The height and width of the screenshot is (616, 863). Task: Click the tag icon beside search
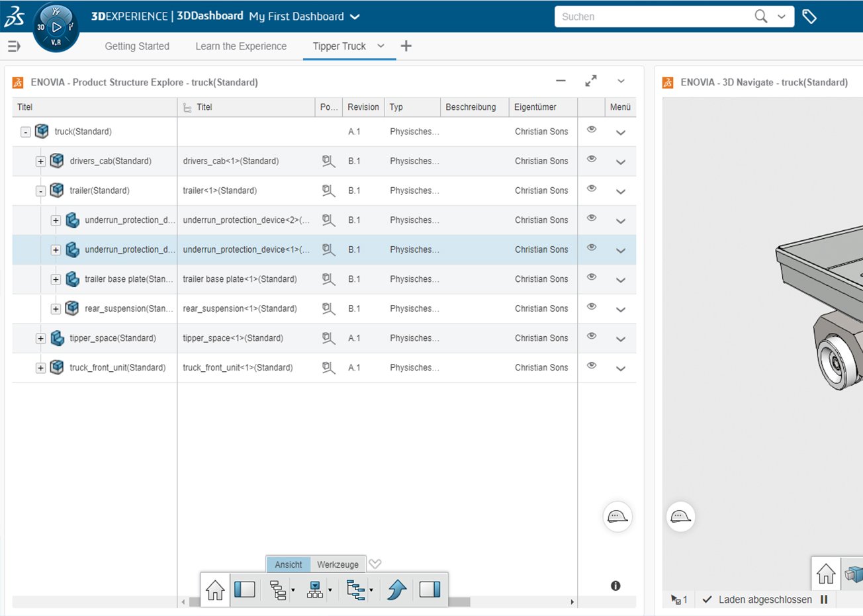click(x=809, y=17)
